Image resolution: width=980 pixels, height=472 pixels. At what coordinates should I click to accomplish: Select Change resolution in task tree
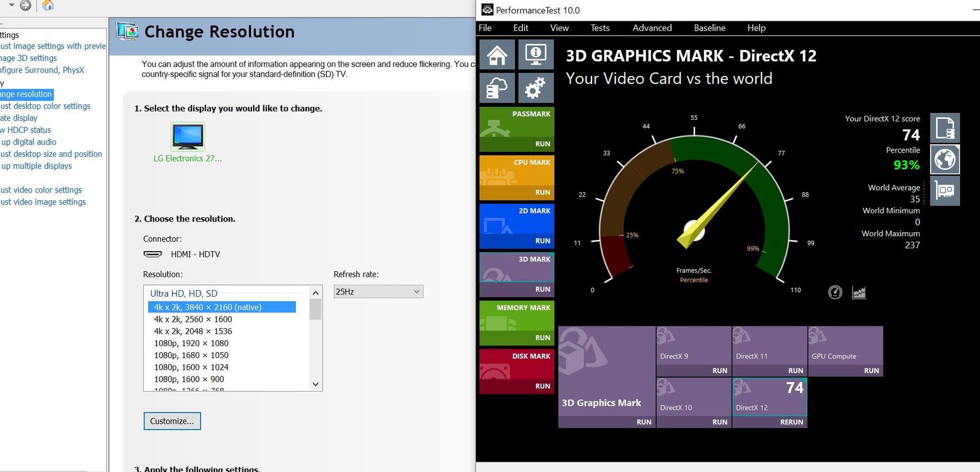(26, 94)
